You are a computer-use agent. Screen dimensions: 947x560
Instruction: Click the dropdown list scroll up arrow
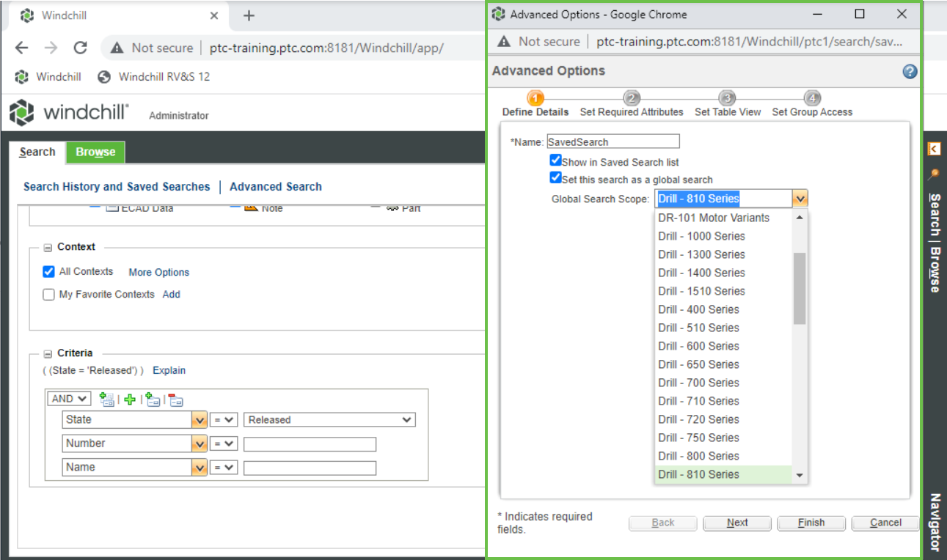click(800, 217)
